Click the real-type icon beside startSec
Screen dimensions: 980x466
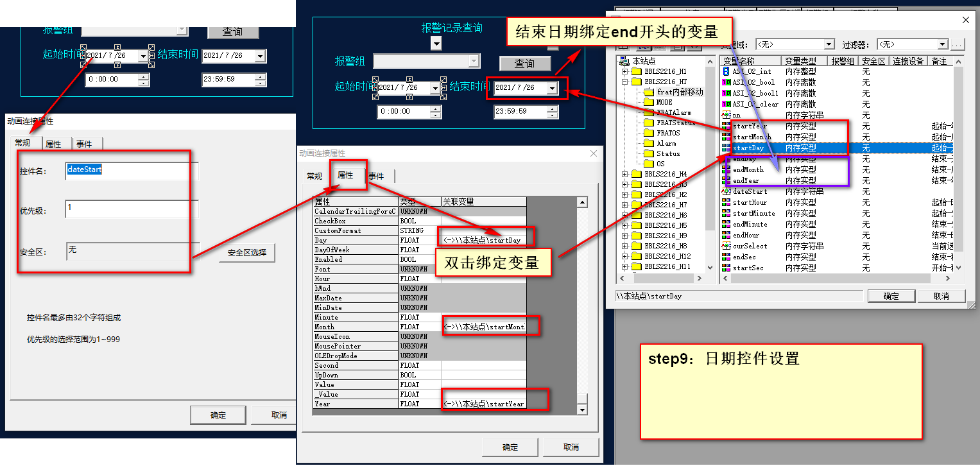pyautogui.click(x=726, y=268)
